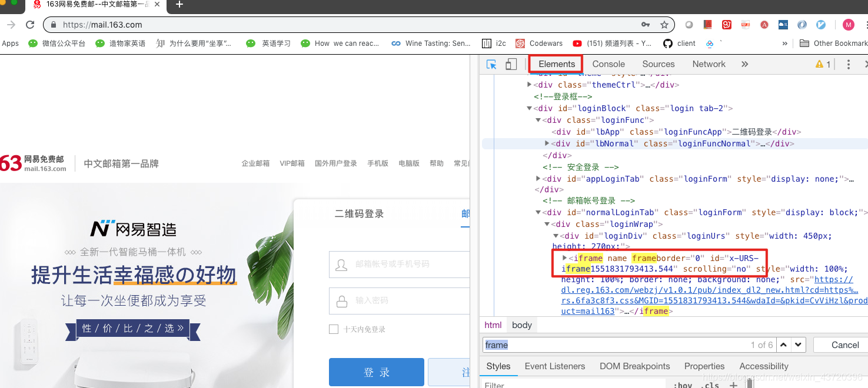Open the 造物家英语 bookmark
Image resolution: width=868 pixels, height=388 pixels.
(x=120, y=44)
